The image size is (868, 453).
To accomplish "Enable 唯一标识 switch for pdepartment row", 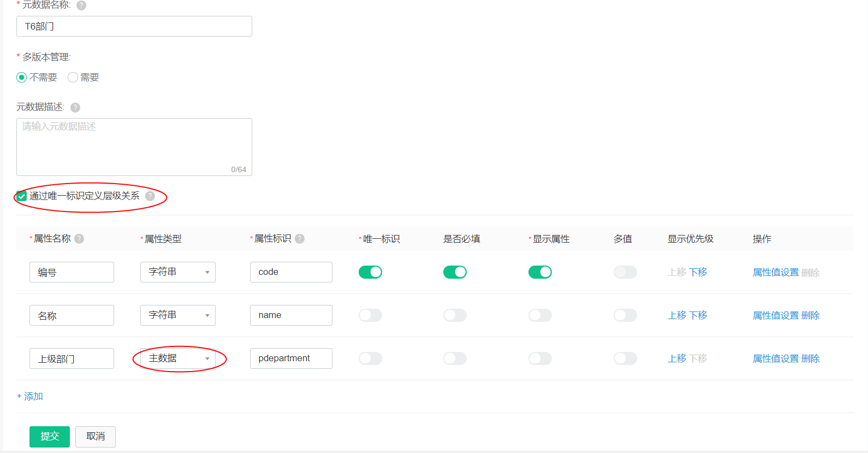I will 370,358.
